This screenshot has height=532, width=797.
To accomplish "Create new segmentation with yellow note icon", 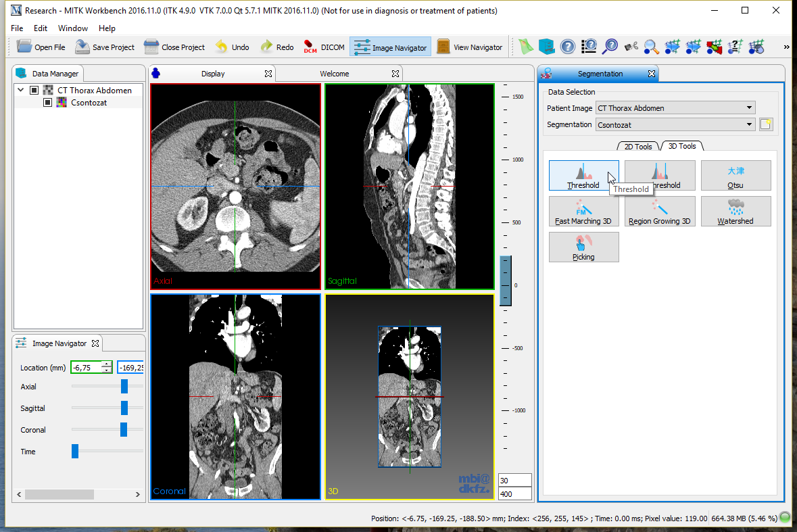I will (x=766, y=124).
